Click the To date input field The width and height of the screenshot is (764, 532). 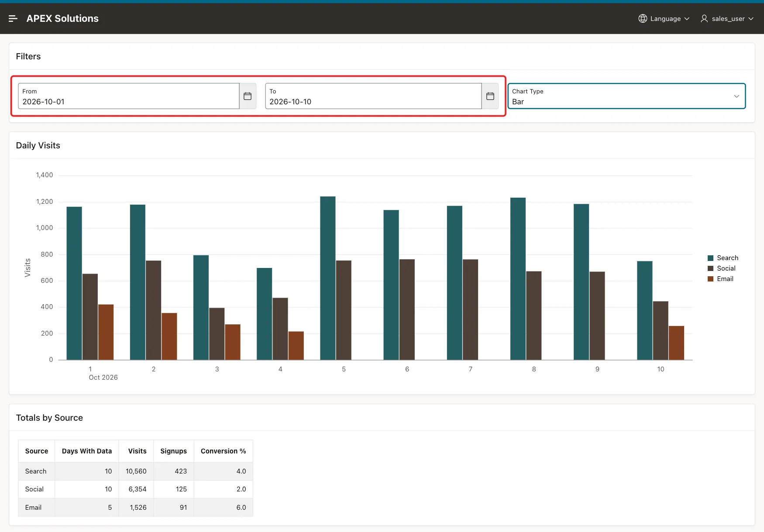click(x=373, y=96)
